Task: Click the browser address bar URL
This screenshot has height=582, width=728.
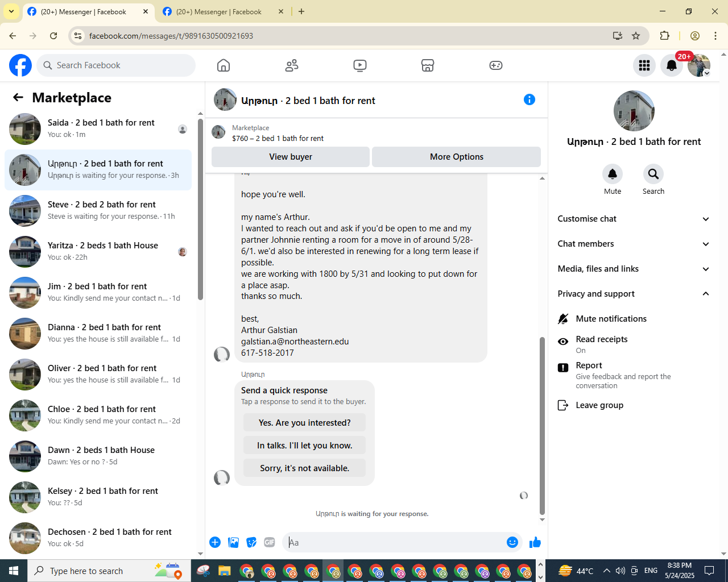Action: click(x=171, y=36)
